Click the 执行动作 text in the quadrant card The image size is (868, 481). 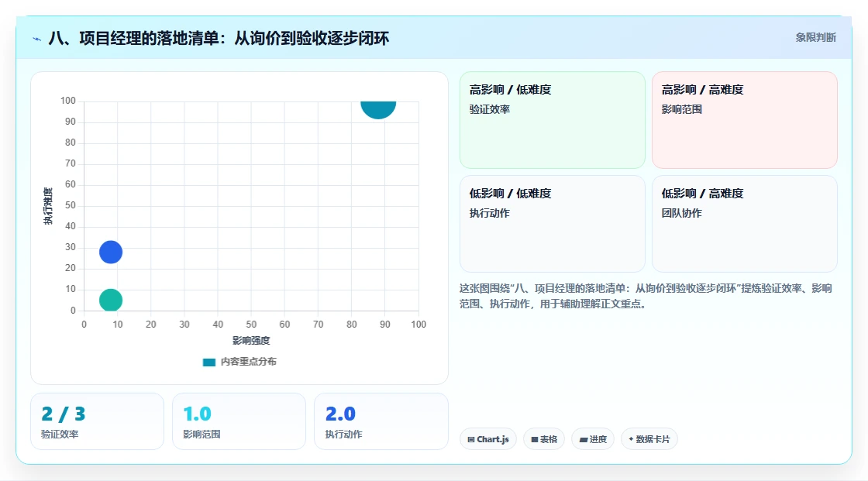490,213
